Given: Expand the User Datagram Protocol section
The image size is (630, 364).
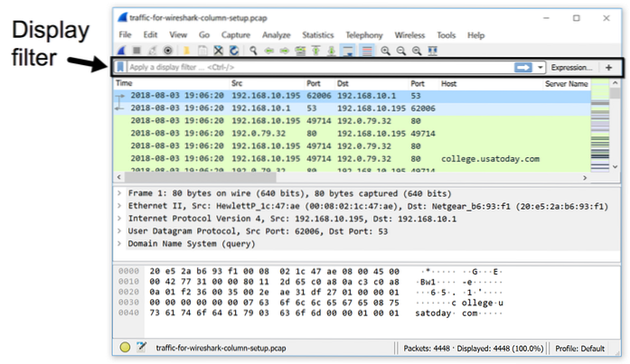Looking at the screenshot, I should (x=120, y=231).
